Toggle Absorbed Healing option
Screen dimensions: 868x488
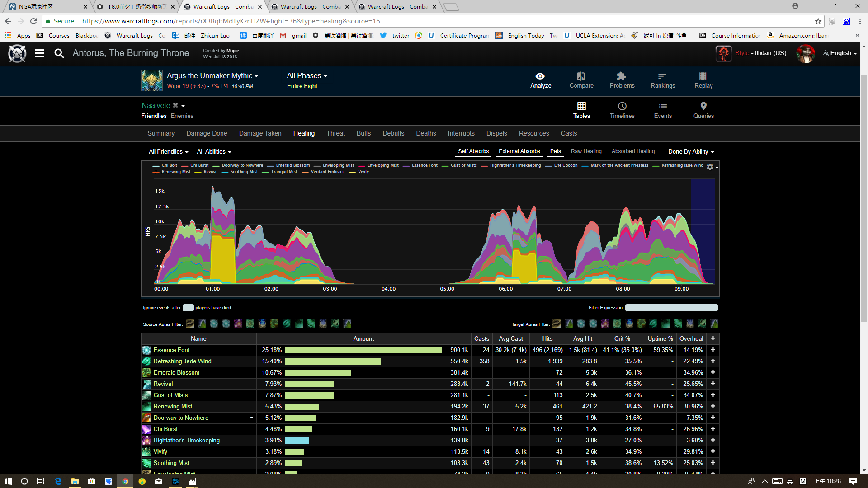tap(633, 151)
